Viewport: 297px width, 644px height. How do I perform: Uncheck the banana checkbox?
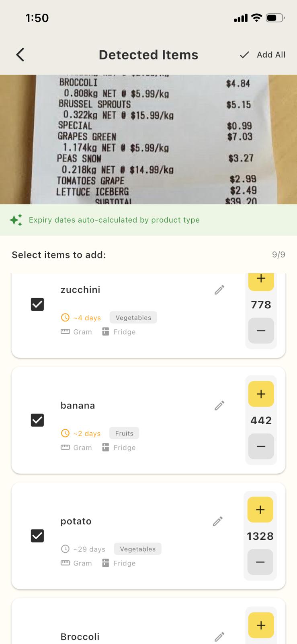pyautogui.click(x=37, y=420)
